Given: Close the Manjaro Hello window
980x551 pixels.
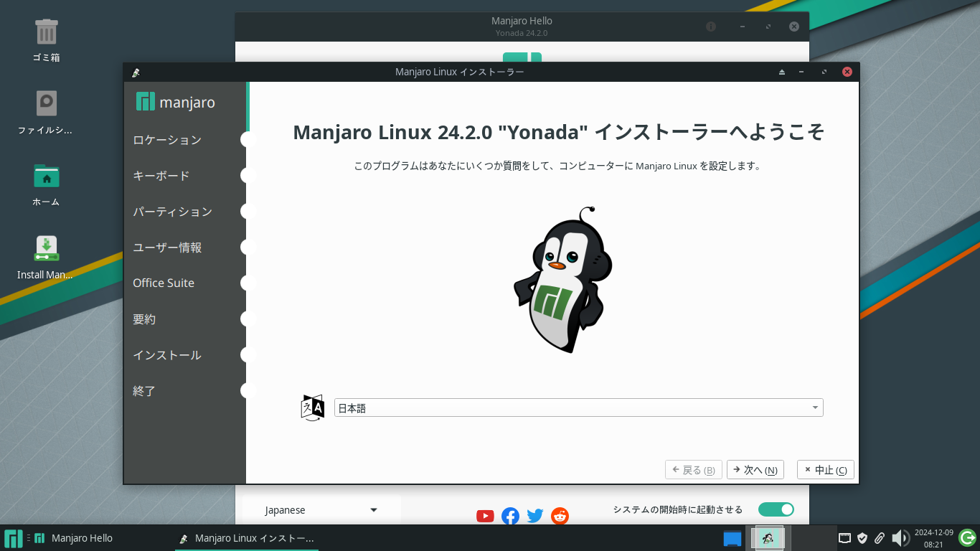Looking at the screenshot, I should tap(794, 27).
